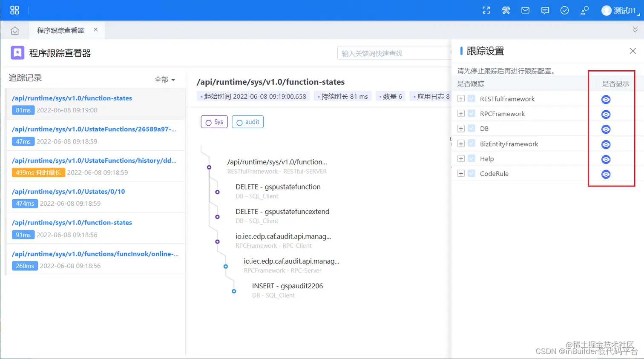
Task: Click the 应用日志 8 label
Action: (x=431, y=96)
